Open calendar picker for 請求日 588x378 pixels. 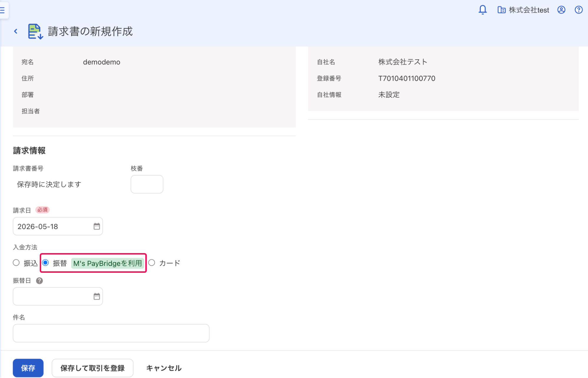96,226
